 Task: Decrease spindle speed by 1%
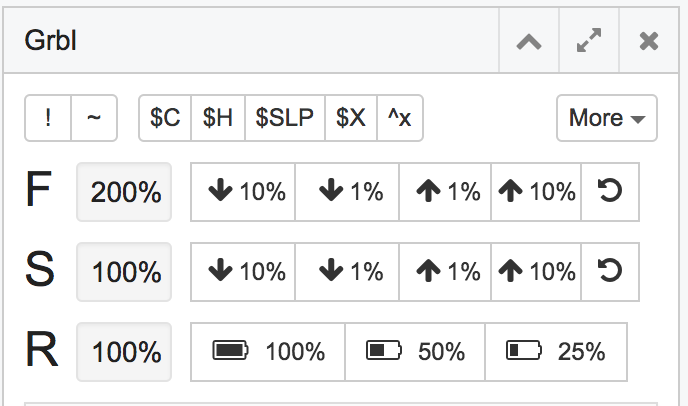346,271
